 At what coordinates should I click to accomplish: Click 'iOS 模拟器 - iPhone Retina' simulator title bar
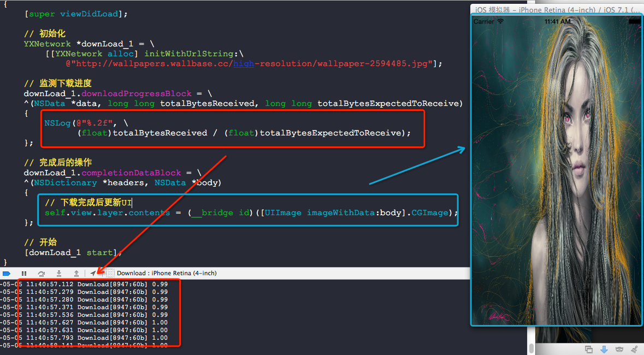tap(557, 9)
